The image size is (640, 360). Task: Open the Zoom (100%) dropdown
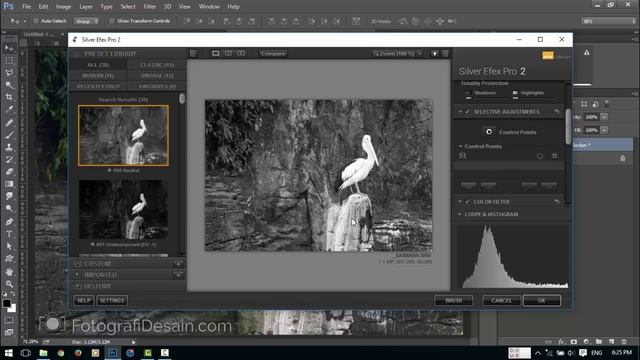tap(398, 53)
